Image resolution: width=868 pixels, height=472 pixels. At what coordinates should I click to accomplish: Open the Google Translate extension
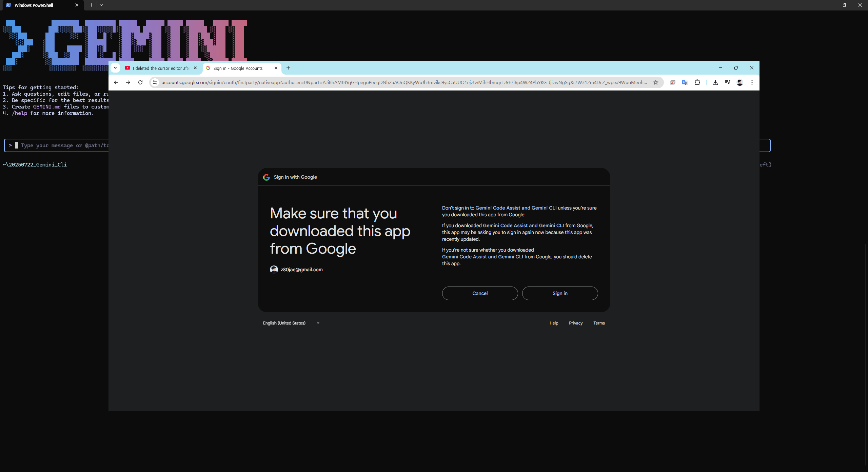685,82
